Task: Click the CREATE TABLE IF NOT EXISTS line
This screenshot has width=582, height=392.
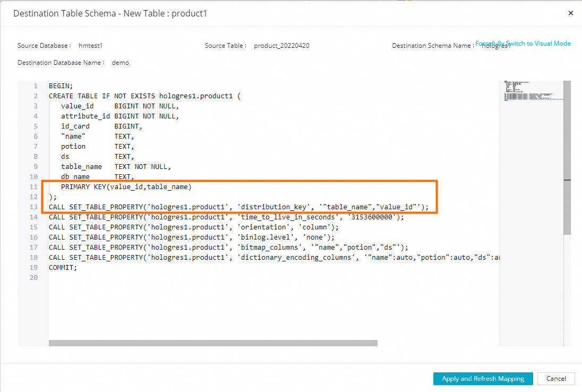Action: [145, 96]
